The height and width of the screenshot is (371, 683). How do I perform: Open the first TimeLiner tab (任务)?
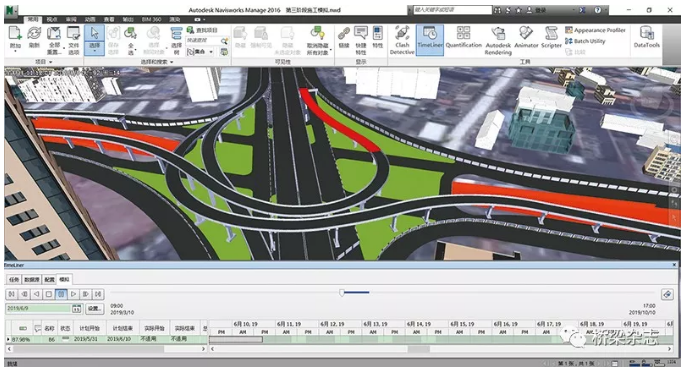[x=14, y=279]
